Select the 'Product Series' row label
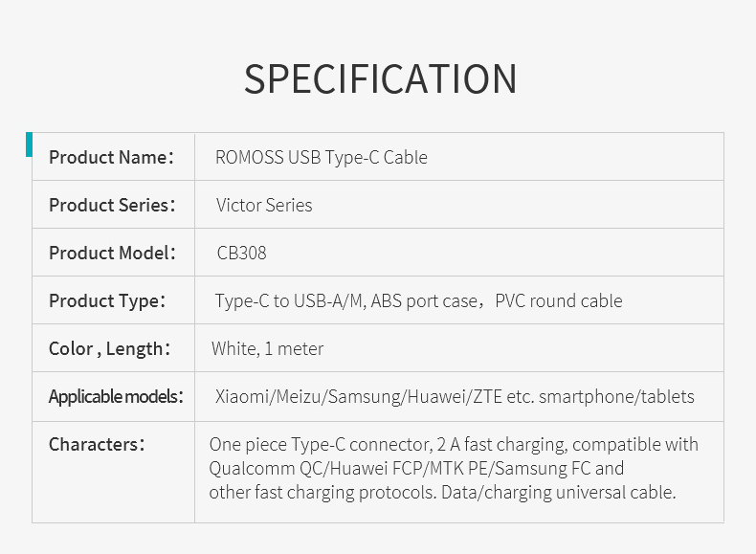The image size is (756, 554). pos(112,206)
